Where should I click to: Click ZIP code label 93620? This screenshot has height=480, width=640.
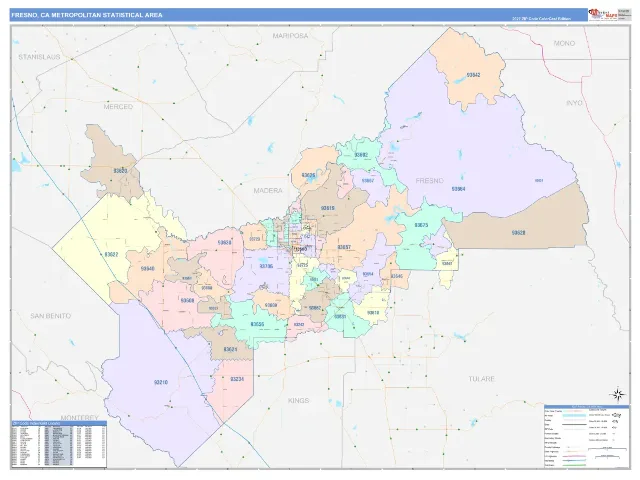(121, 171)
